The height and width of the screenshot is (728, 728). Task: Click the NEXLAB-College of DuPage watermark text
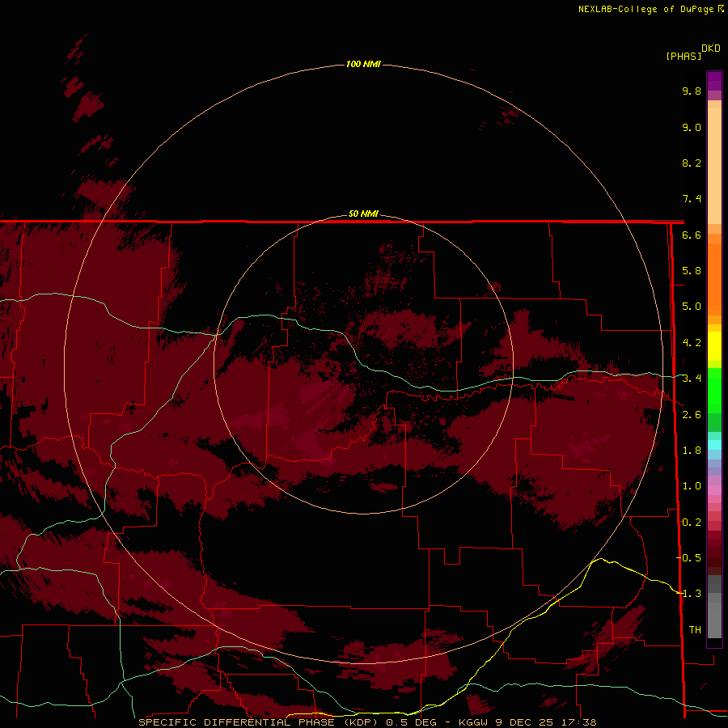pyautogui.click(x=651, y=9)
